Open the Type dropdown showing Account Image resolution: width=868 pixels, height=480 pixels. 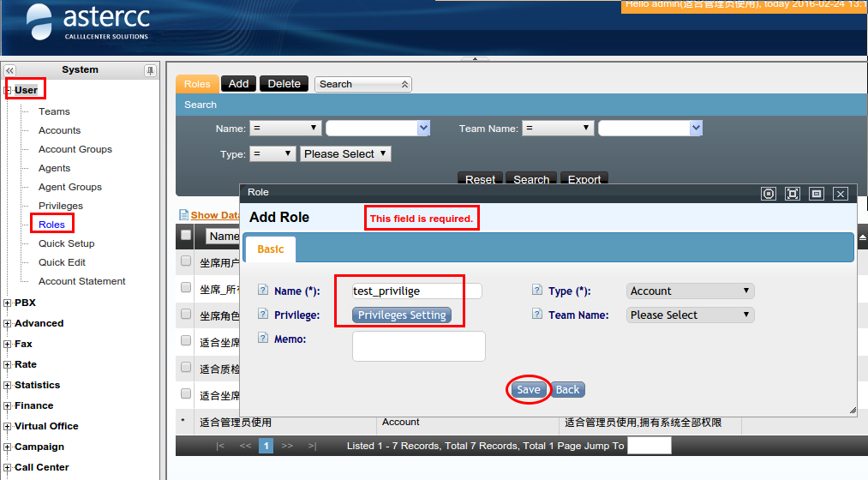click(x=690, y=291)
